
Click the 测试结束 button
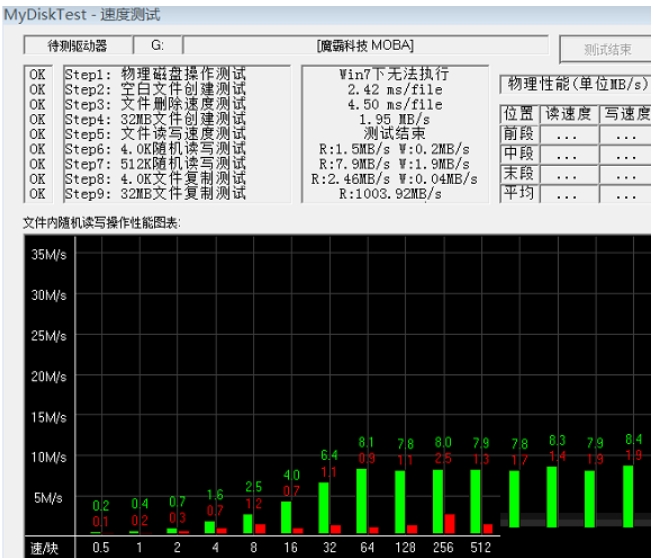click(607, 49)
